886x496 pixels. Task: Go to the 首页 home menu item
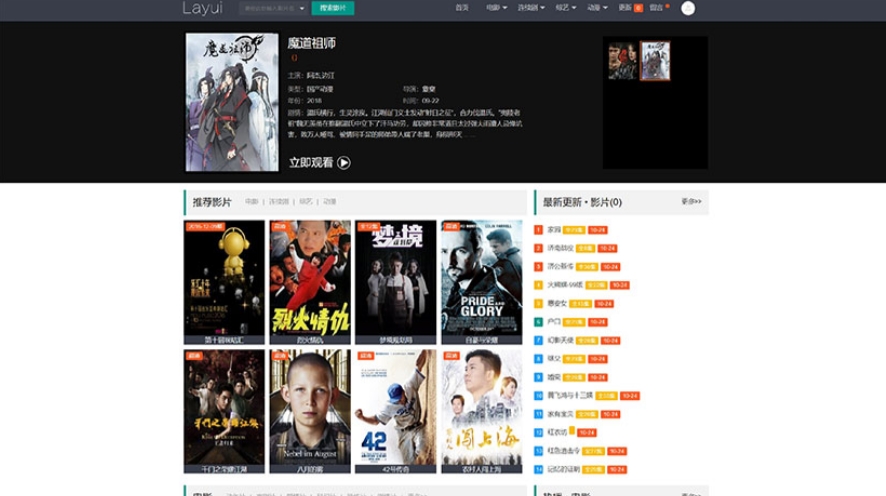[x=462, y=8]
